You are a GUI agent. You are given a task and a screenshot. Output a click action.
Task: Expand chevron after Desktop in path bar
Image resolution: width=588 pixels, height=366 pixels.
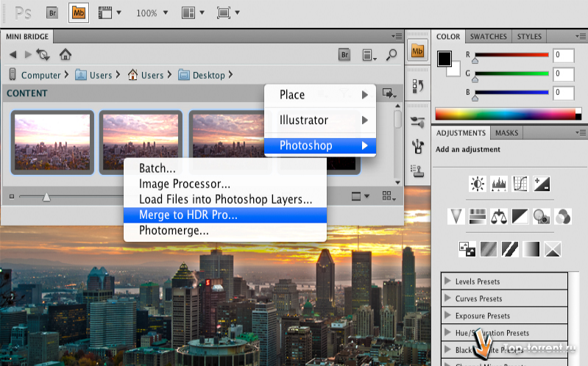pos(230,75)
